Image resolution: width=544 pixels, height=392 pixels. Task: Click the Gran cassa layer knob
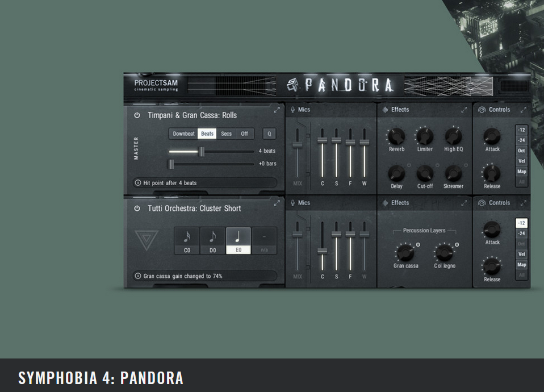pos(405,252)
